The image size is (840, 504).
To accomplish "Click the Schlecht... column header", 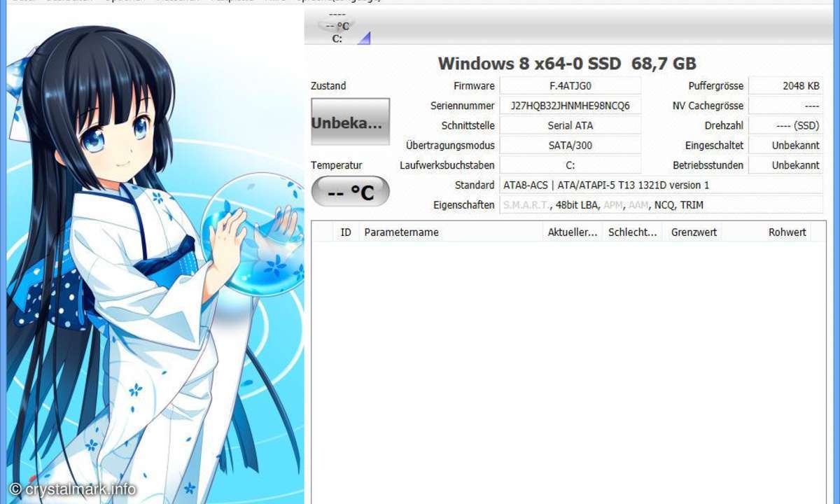I will (x=633, y=232).
